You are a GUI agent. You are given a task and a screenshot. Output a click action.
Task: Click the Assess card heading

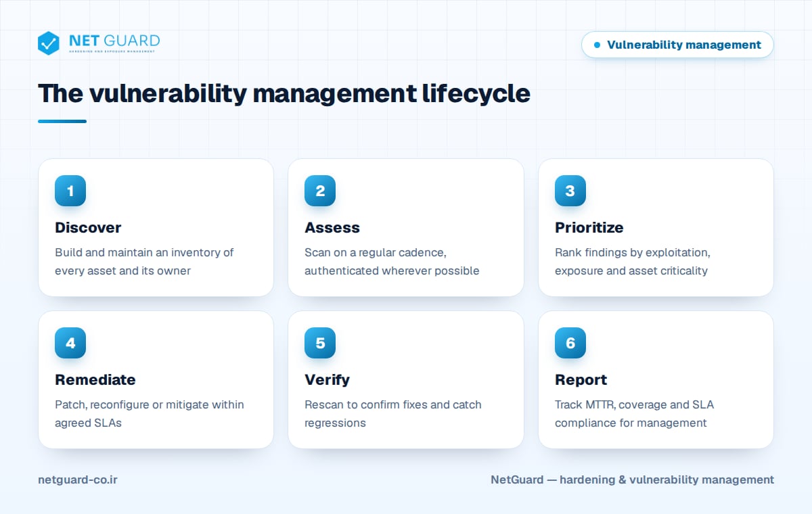332,227
